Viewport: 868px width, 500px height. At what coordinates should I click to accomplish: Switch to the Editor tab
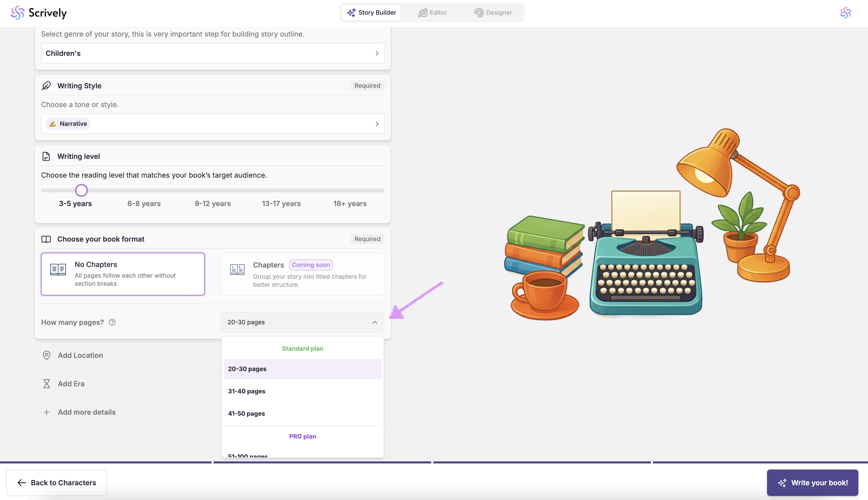[432, 13]
